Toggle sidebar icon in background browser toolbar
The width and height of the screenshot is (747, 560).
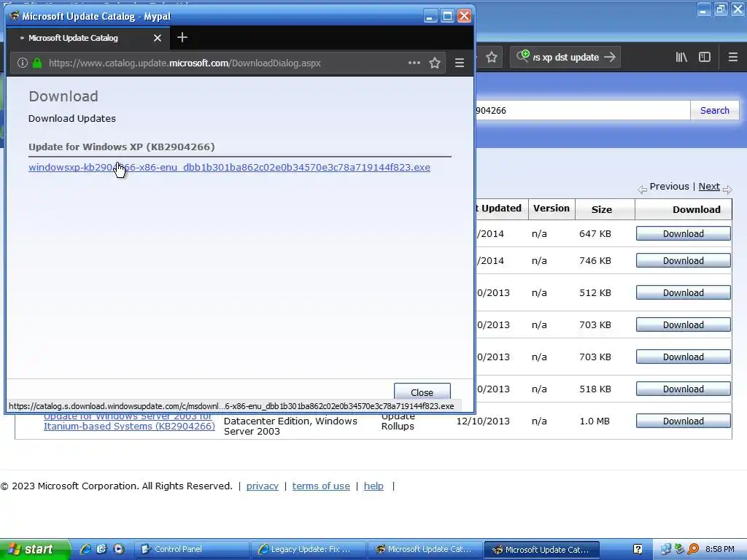click(x=705, y=57)
